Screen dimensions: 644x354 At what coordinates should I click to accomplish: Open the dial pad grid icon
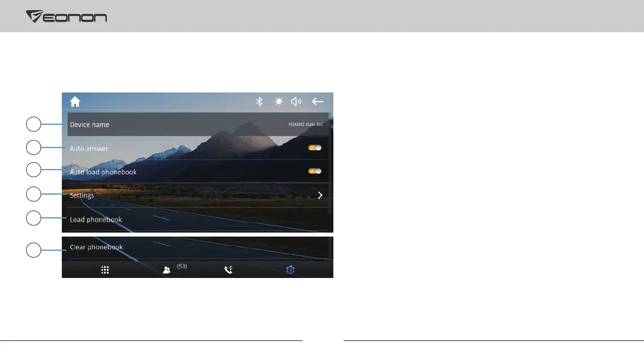pyautogui.click(x=105, y=270)
